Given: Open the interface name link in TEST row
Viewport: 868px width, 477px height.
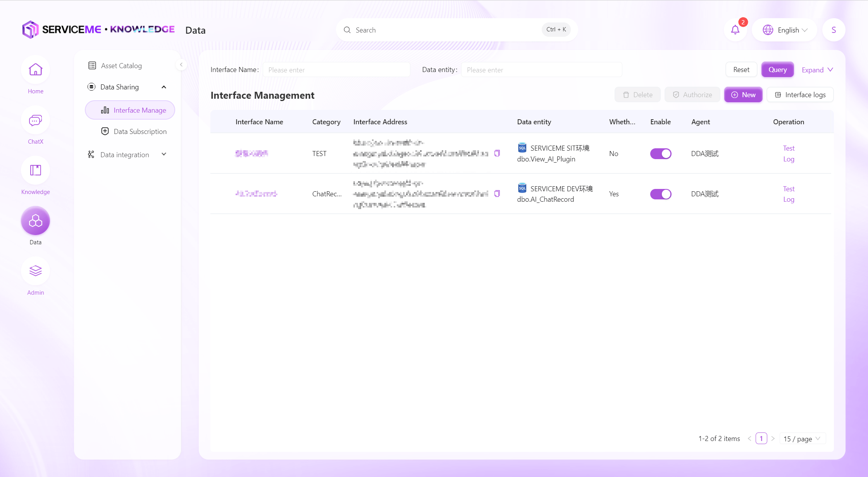Looking at the screenshot, I should coord(251,154).
